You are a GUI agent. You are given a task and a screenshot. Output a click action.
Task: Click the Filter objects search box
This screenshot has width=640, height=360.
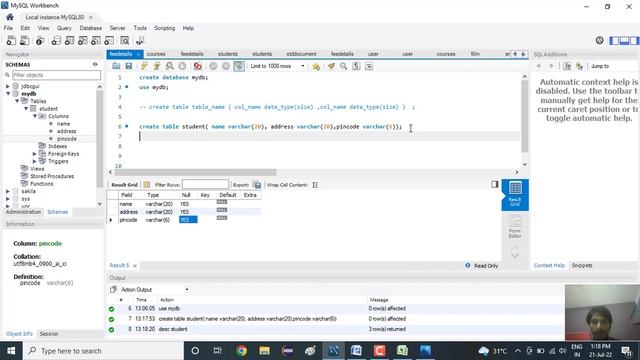pyautogui.click(x=56, y=75)
